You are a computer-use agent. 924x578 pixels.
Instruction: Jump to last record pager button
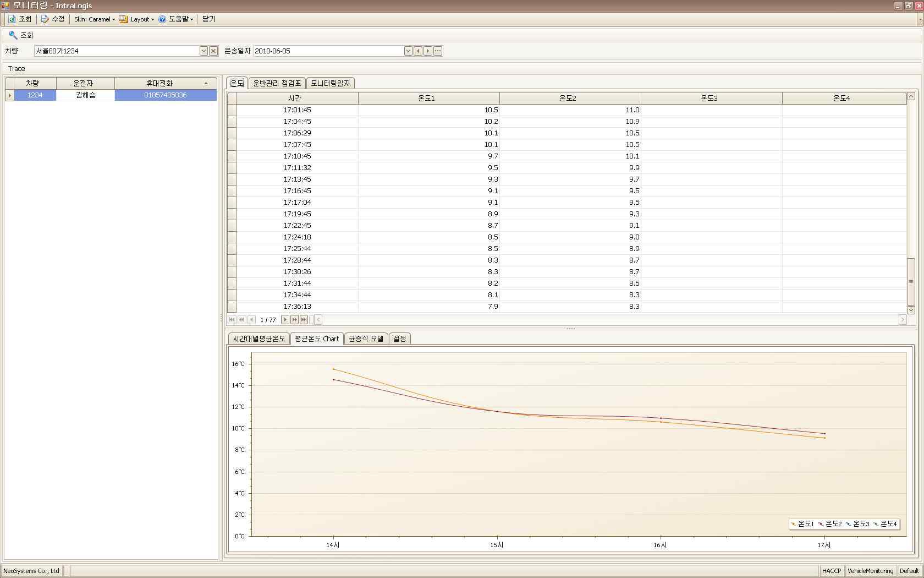pyautogui.click(x=304, y=319)
